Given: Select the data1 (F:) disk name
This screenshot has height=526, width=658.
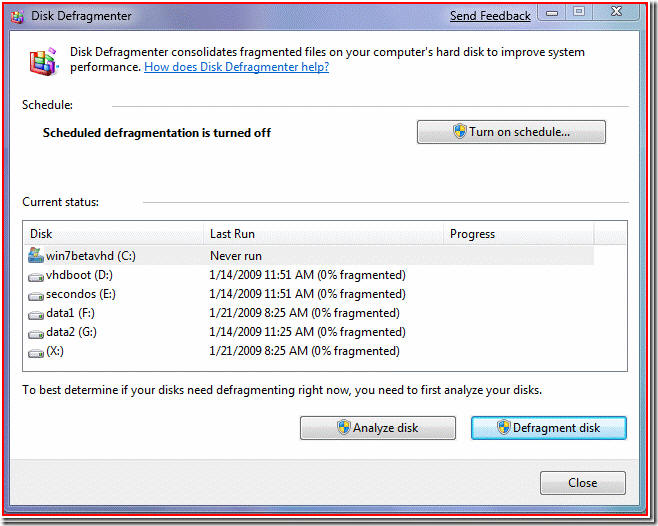Looking at the screenshot, I should (70, 313).
